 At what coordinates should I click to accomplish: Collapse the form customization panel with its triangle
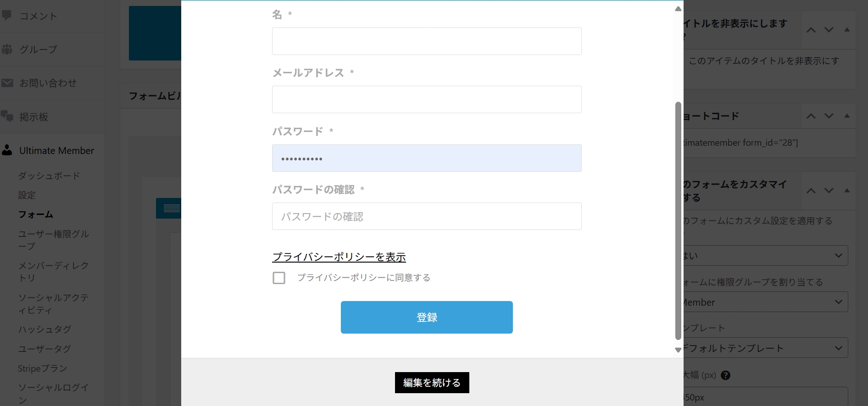[847, 190]
